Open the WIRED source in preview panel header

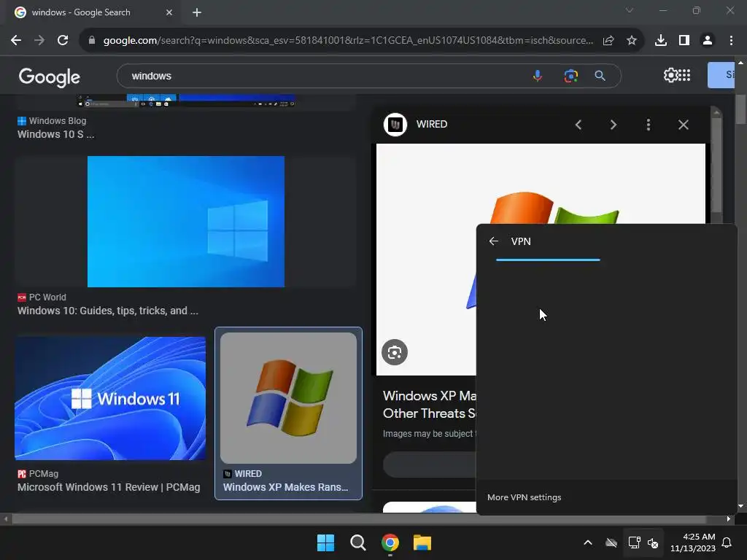[x=416, y=124]
